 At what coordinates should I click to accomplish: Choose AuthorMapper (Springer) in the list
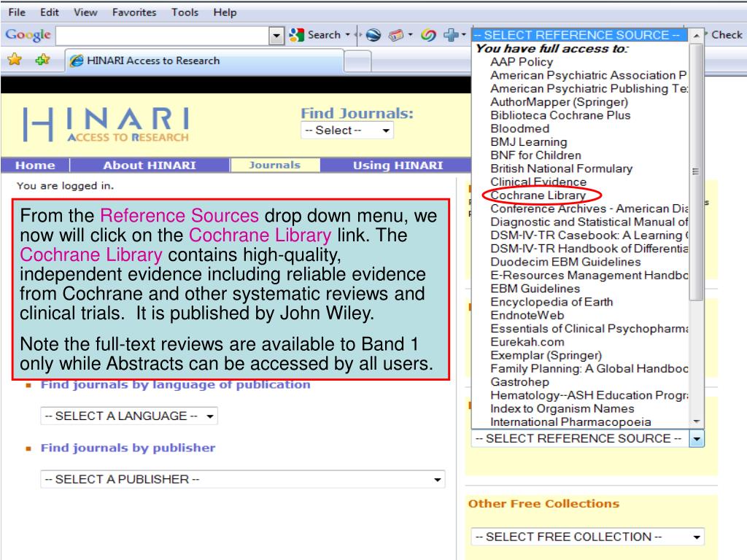point(560,102)
